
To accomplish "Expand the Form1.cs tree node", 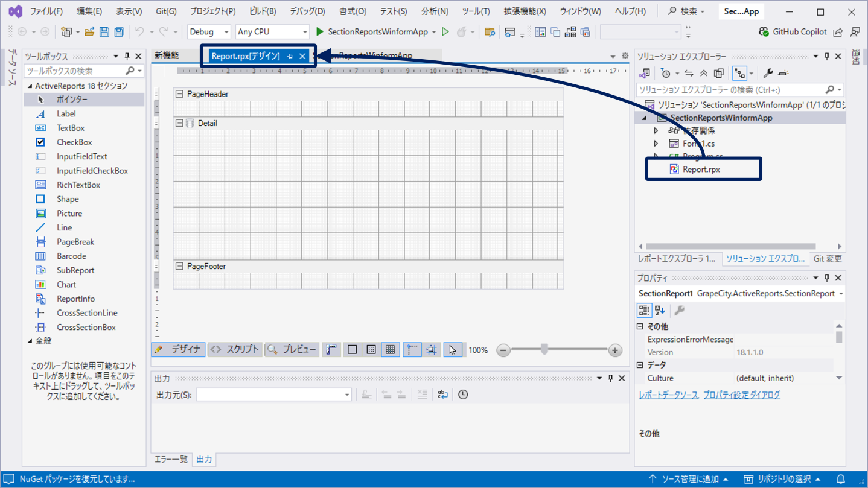I will [656, 144].
